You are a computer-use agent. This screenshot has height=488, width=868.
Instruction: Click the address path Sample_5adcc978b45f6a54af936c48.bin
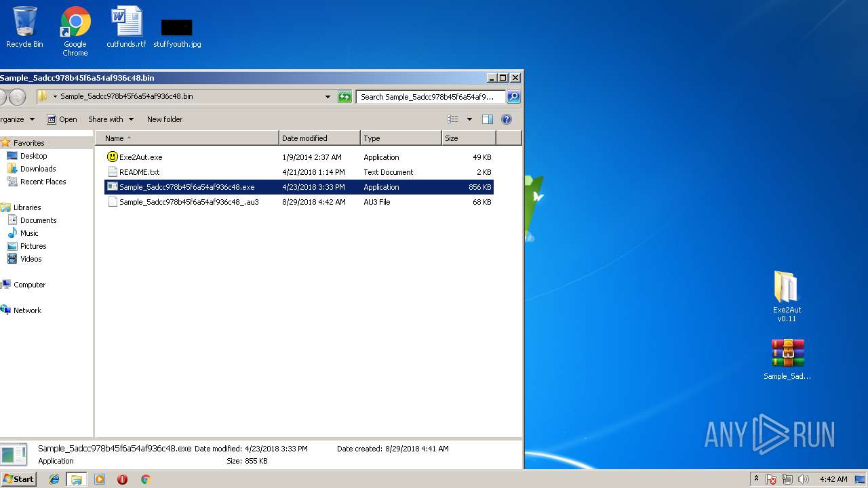127,96
